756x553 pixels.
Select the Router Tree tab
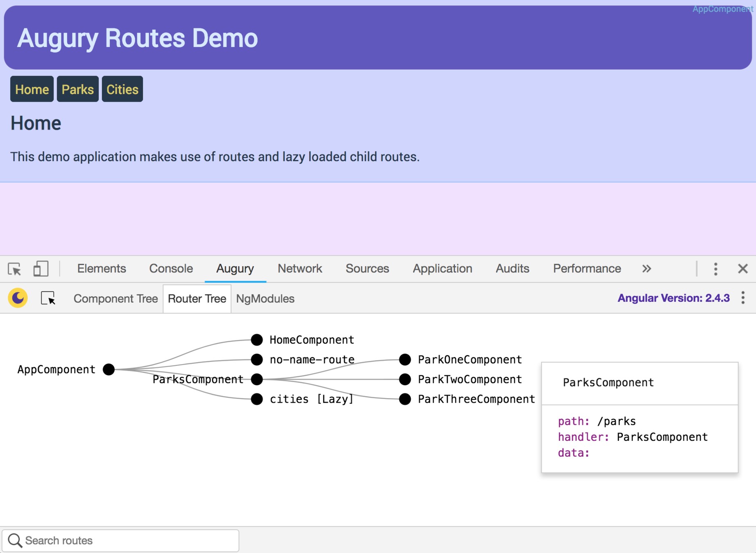197,299
